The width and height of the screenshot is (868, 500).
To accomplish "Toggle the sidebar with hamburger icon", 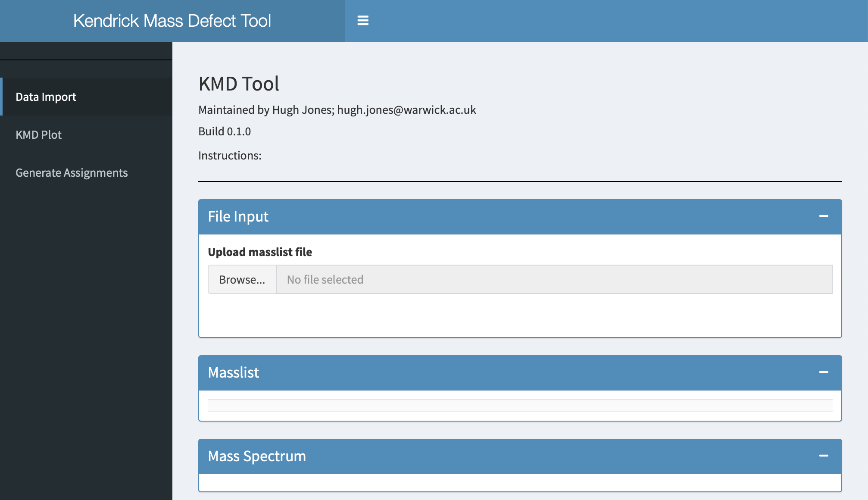I will point(362,21).
